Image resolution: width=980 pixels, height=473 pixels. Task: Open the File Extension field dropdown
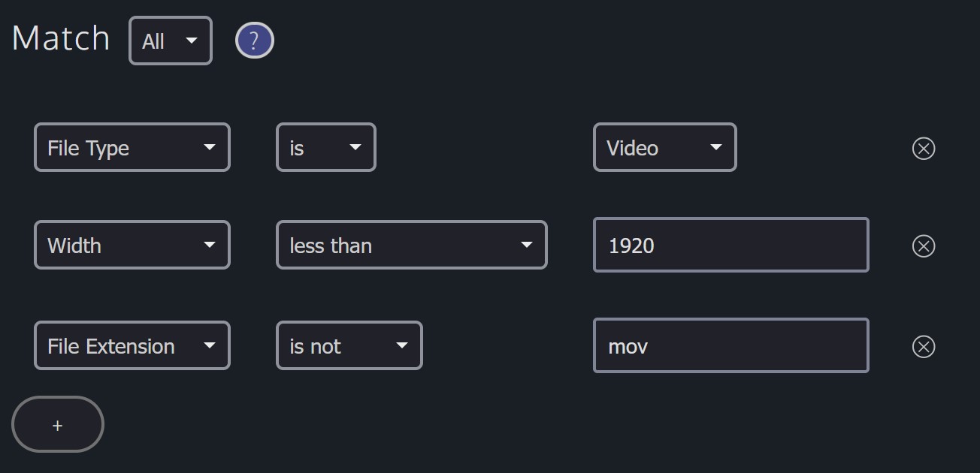point(132,346)
